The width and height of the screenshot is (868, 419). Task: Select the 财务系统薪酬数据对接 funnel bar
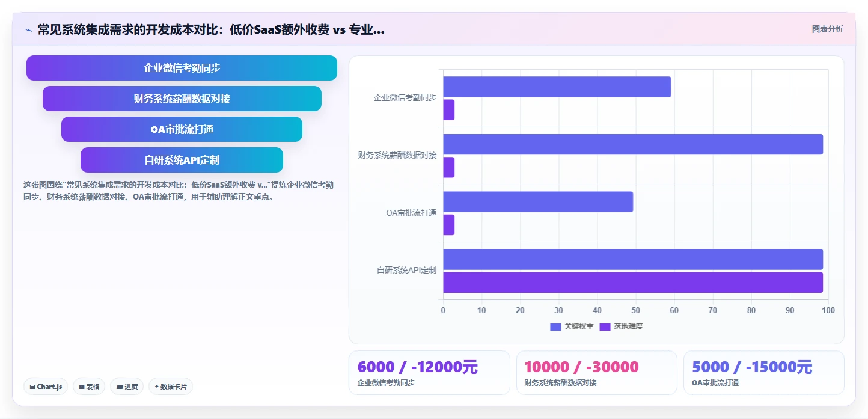[x=182, y=99]
